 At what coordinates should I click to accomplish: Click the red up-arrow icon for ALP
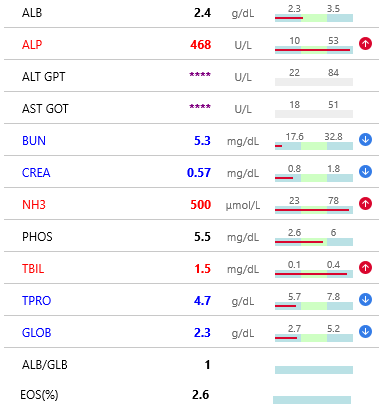pos(365,44)
